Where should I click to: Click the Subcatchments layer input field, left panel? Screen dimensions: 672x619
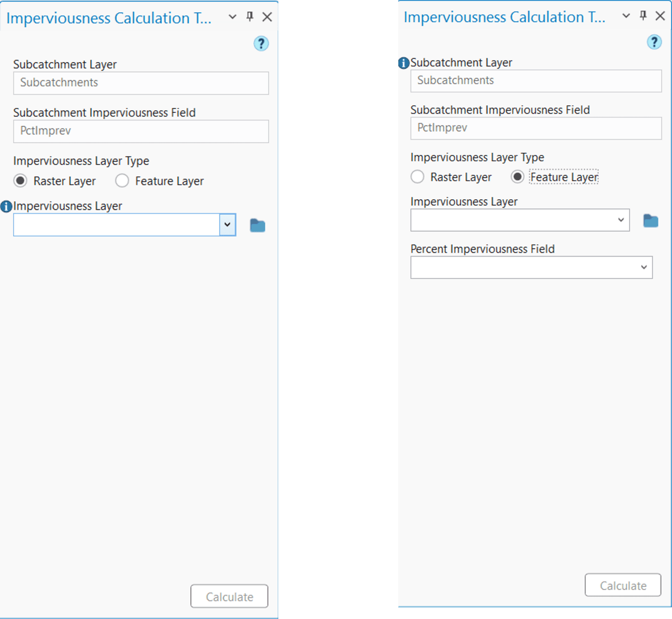click(x=141, y=83)
